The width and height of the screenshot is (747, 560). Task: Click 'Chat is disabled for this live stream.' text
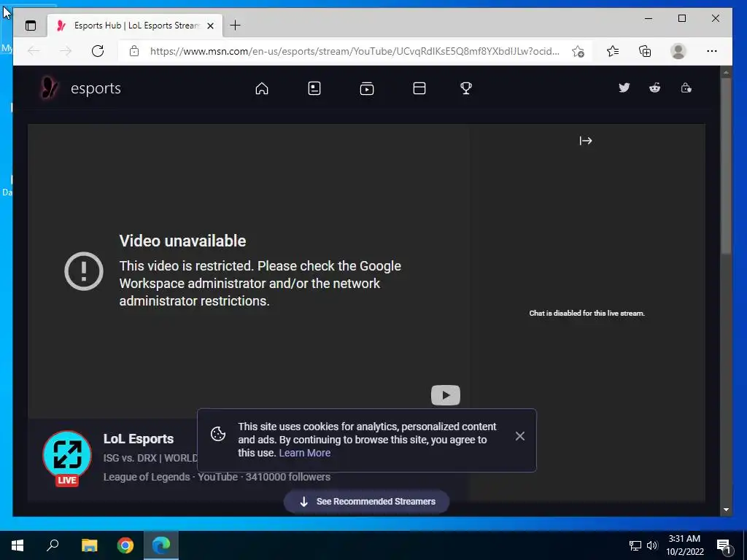pyautogui.click(x=587, y=313)
